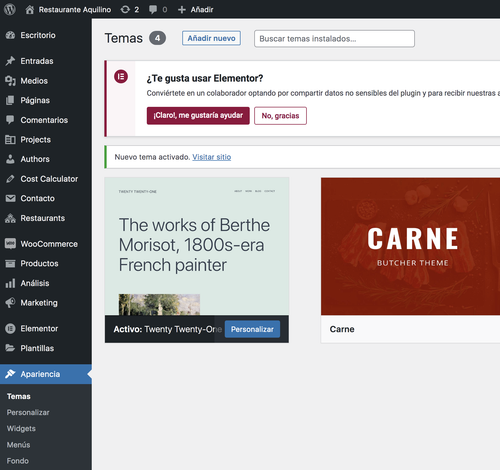Click the theme count badge 4
The width and height of the screenshot is (500, 470).
(x=157, y=38)
